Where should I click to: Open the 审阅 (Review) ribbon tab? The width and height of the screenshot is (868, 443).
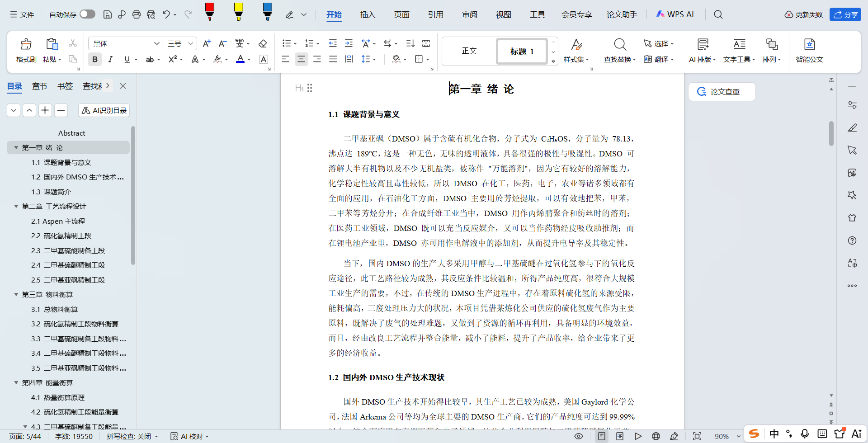tap(470, 14)
